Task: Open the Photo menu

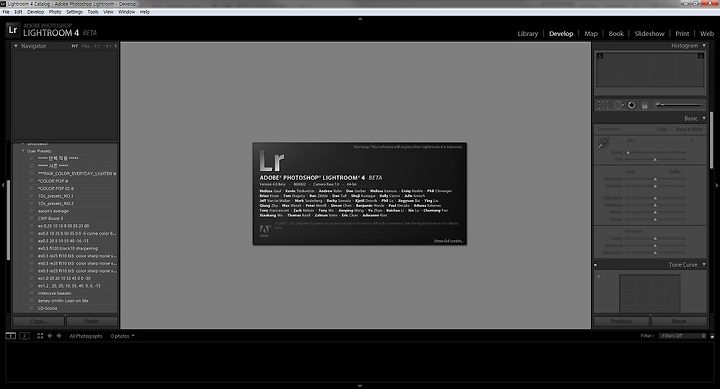Action: (55, 12)
